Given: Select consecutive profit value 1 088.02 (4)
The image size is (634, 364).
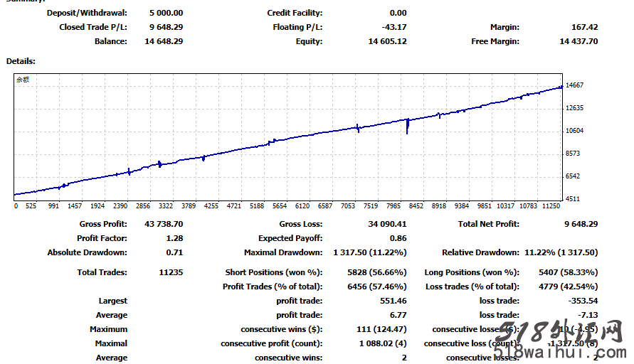Looking at the screenshot, I should tap(383, 343).
